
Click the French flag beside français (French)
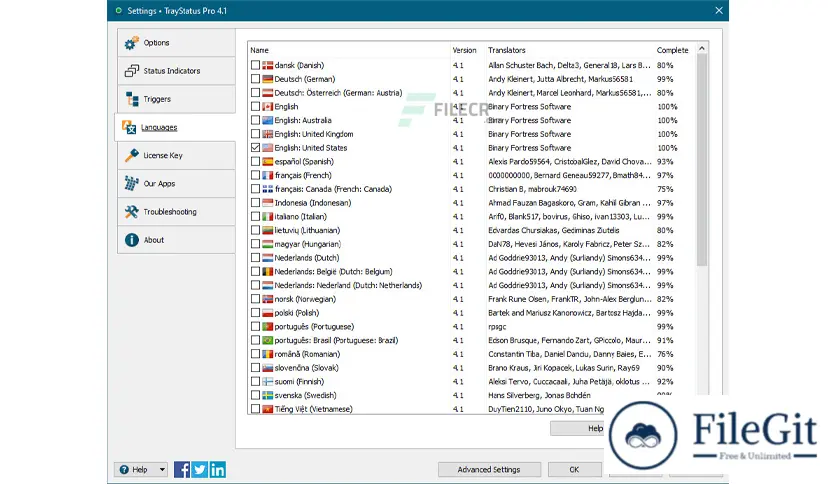(268, 175)
